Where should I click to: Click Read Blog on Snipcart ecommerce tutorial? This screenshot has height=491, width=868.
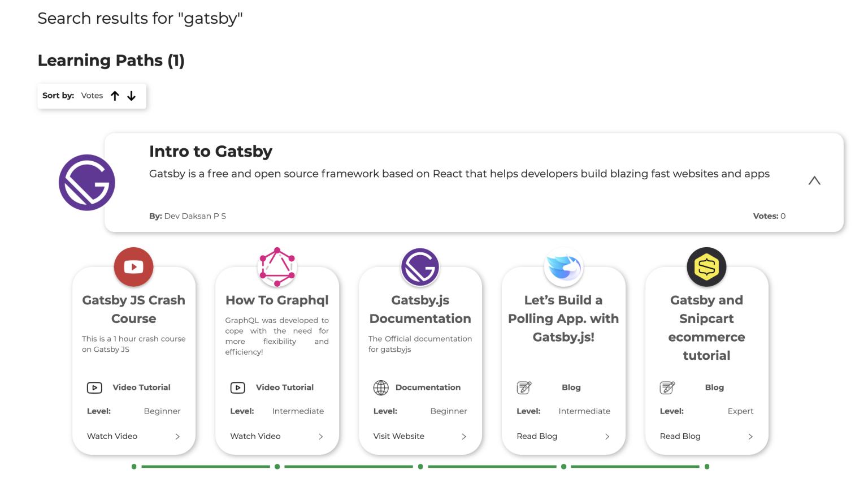pyautogui.click(x=680, y=436)
